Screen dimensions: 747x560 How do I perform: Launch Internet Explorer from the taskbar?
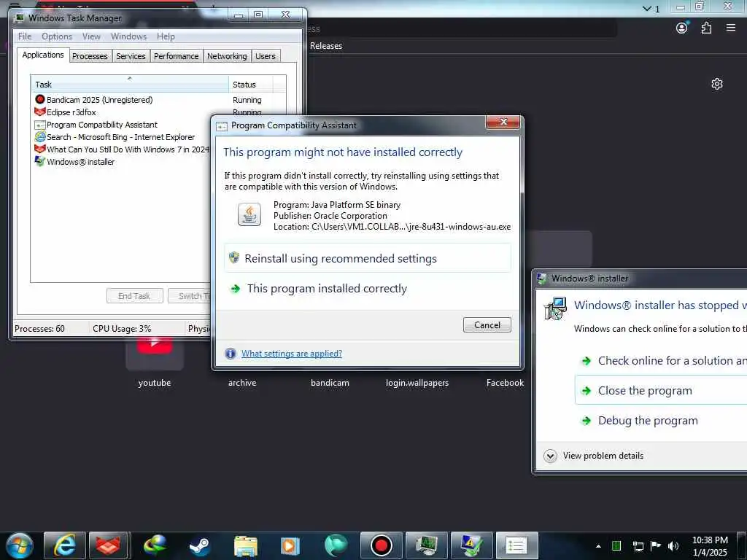[x=64, y=545]
